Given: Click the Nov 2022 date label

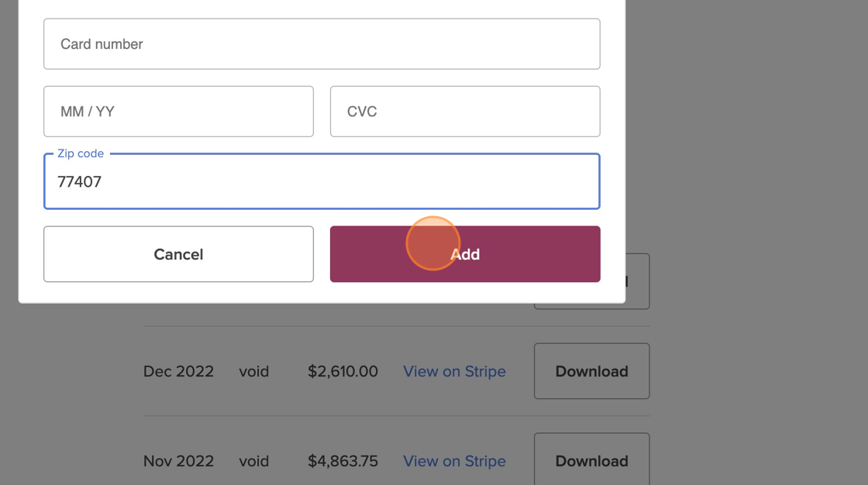Looking at the screenshot, I should [x=178, y=461].
